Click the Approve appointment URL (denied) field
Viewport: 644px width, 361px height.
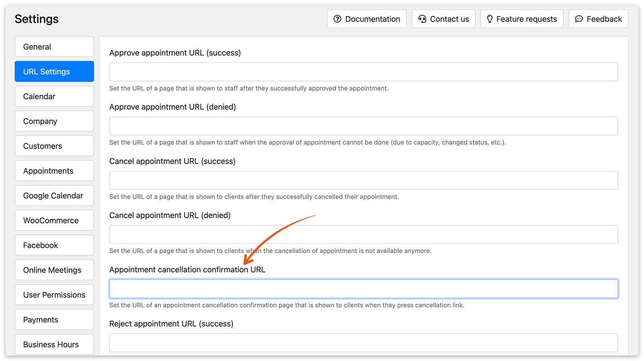click(363, 126)
